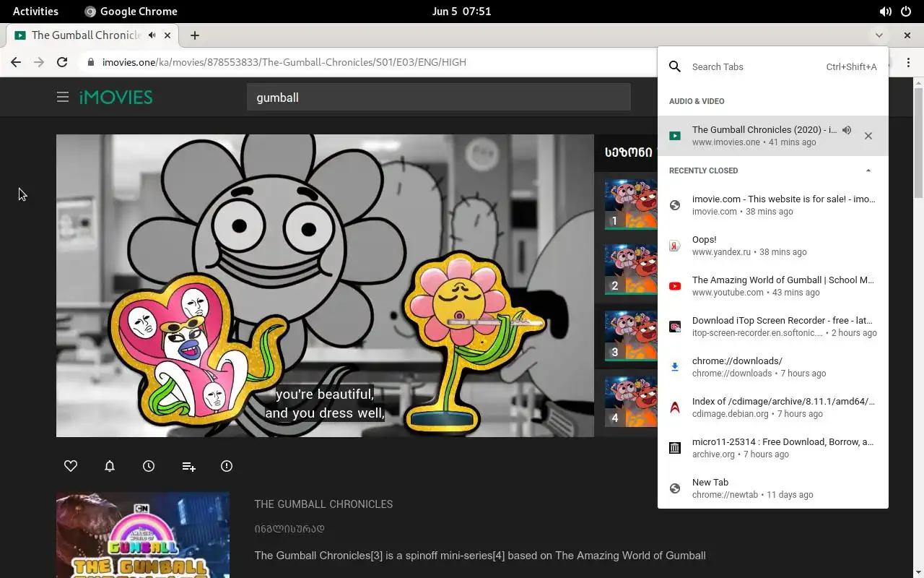This screenshot has width=924, height=578.
Task: Collapse the Recently Closed section
Action: tap(868, 171)
